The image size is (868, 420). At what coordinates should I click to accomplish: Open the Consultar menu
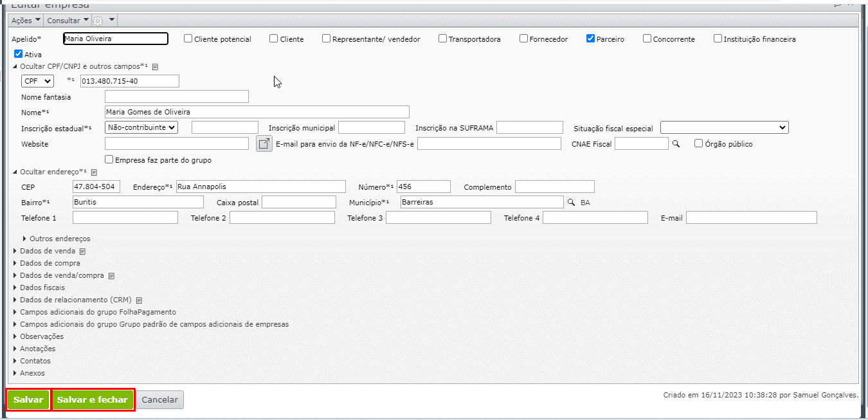pyautogui.click(x=68, y=21)
